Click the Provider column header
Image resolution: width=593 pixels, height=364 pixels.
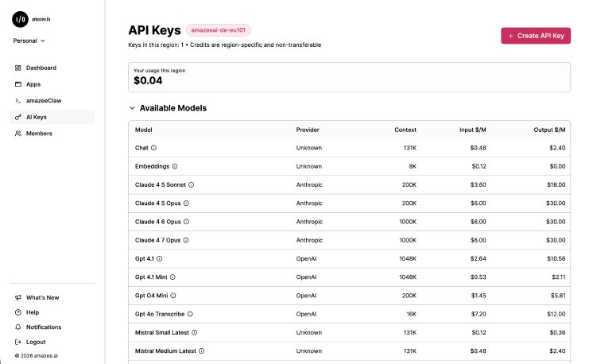pos(308,130)
